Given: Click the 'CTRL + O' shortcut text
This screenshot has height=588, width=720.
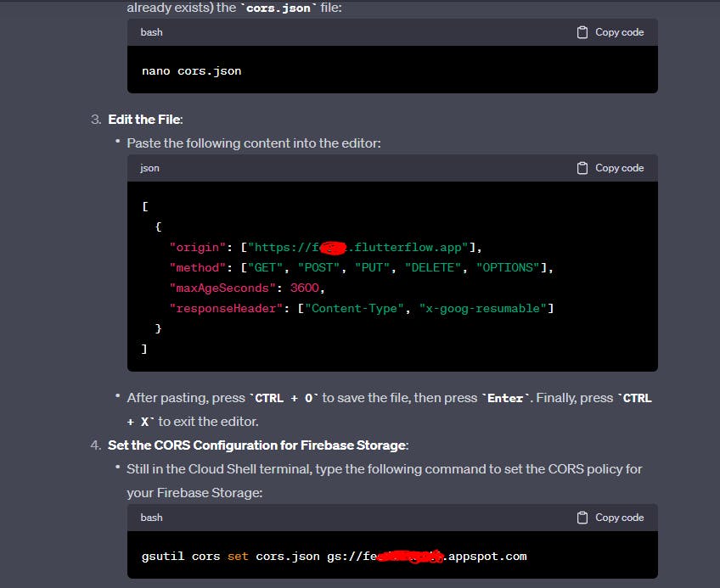Looking at the screenshot, I should pyautogui.click(x=284, y=398).
